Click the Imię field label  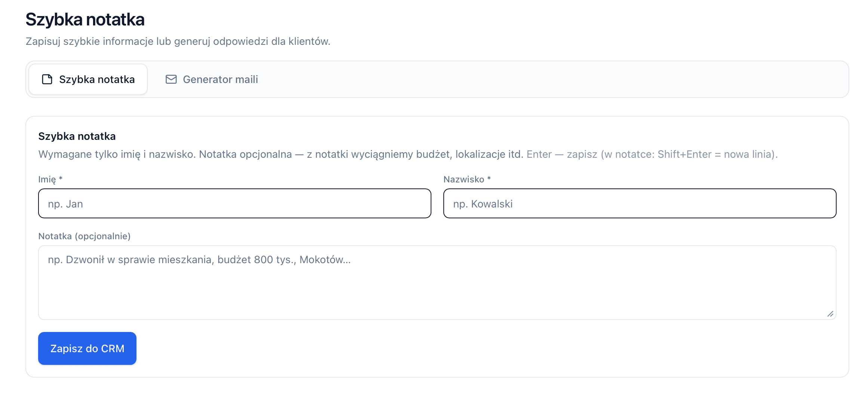[47, 179]
